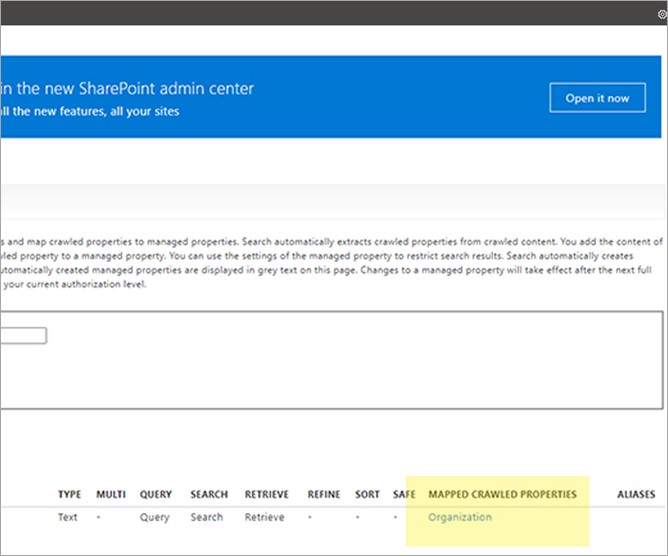Click the SEARCH column header

pos(208,495)
